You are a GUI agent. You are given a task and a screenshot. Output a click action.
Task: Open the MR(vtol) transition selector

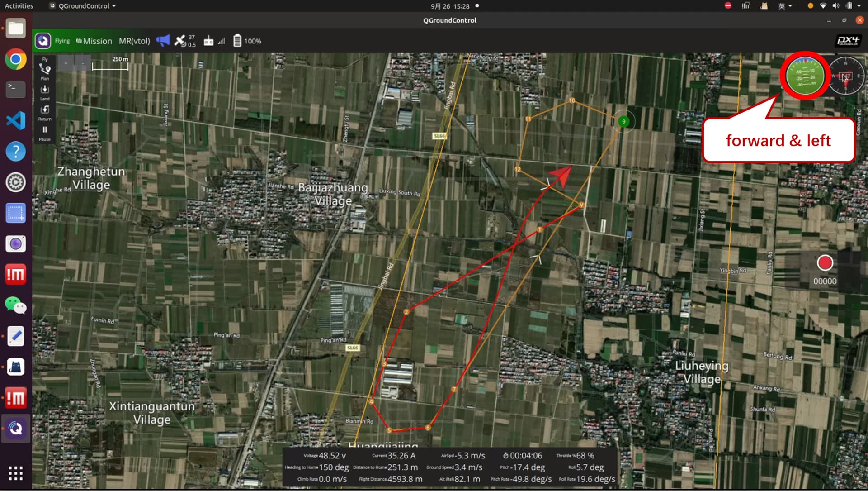tap(134, 41)
